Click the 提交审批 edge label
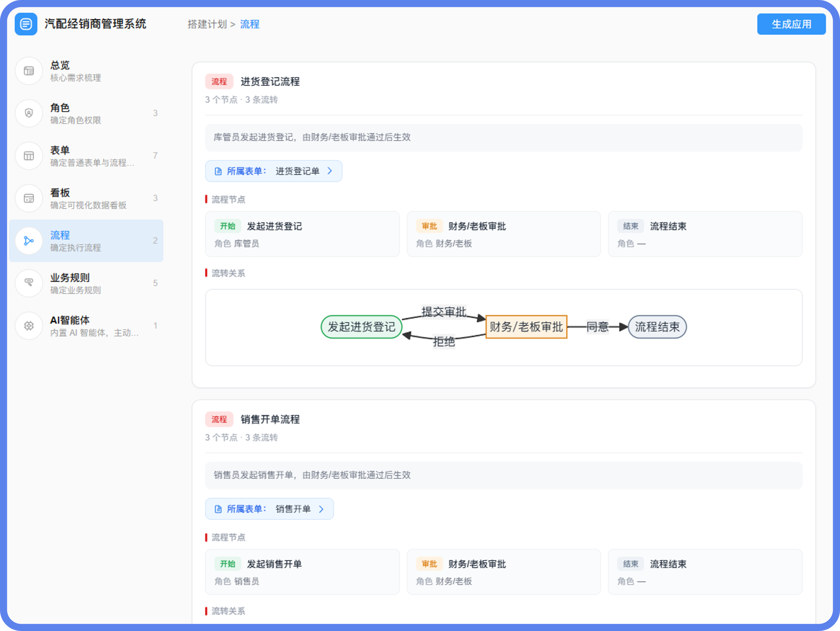The image size is (840, 631). pyautogui.click(x=444, y=312)
